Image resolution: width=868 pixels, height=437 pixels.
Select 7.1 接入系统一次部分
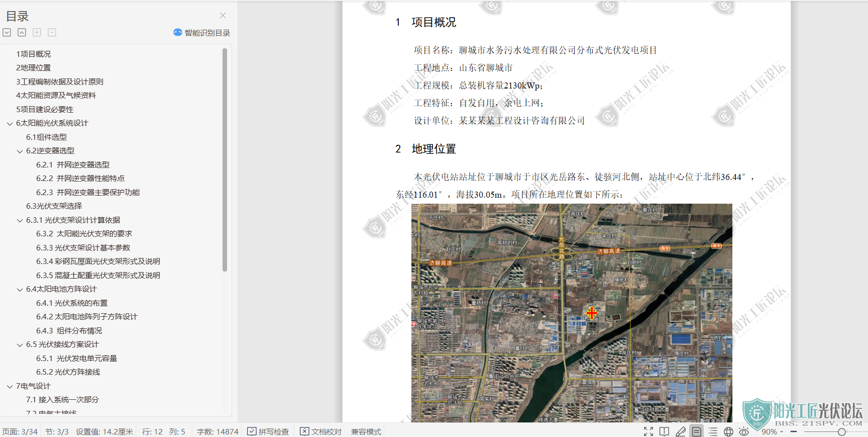[62, 399]
